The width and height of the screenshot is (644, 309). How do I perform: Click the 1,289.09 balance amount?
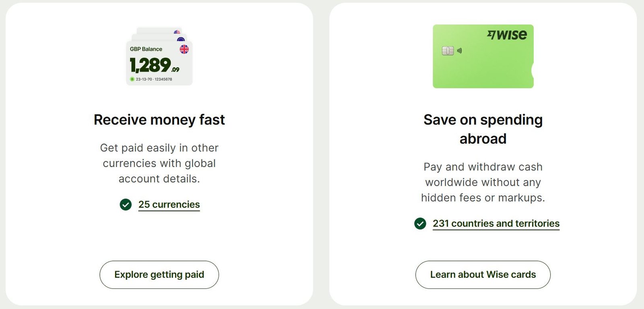point(155,64)
